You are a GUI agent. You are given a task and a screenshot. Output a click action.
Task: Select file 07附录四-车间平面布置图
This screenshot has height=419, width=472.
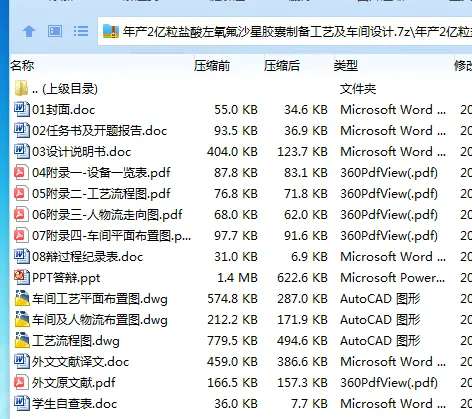click(x=111, y=236)
